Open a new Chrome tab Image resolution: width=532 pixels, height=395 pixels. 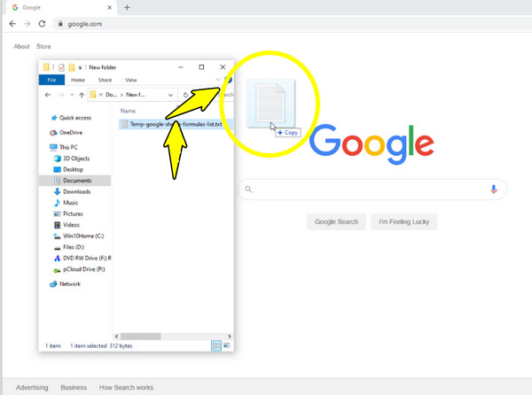[127, 7]
